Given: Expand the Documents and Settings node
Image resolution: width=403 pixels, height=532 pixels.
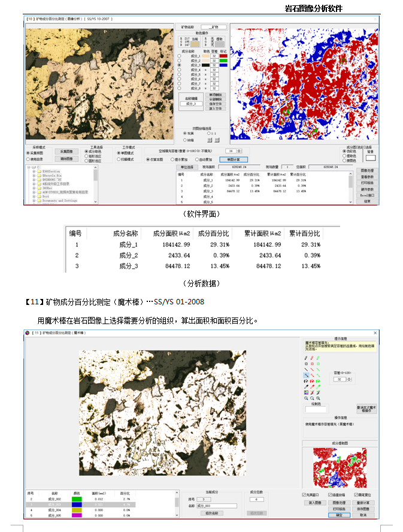Looking at the screenshot, I should coord(34,201).
